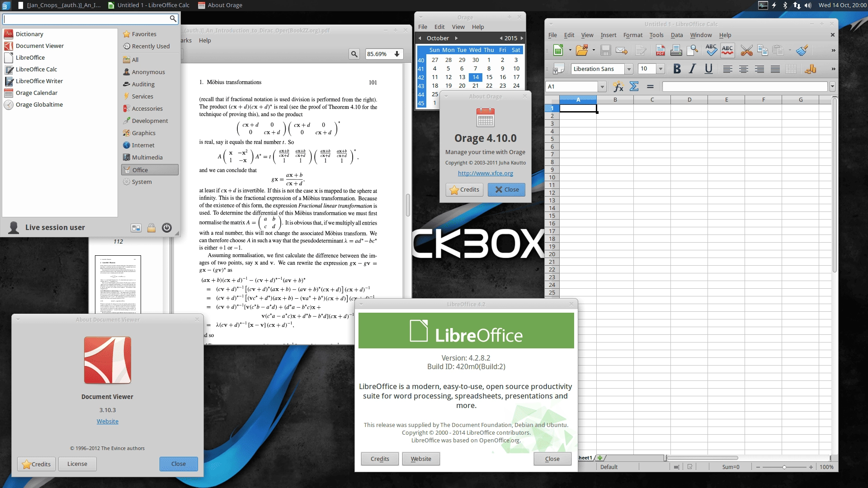The height and width of the screenshot is (488, 868).
Task: Click the Email document icon in Calc
Action: pos(622,51)
